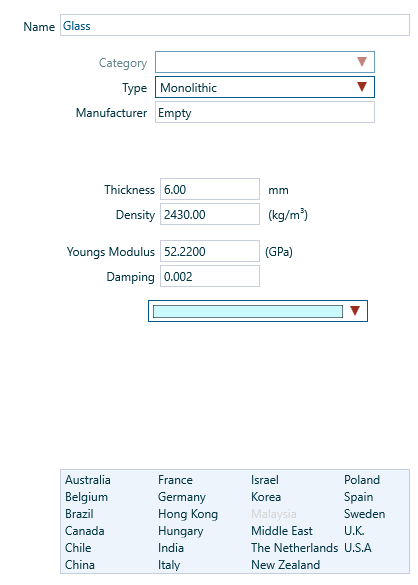Screen dimensions: 418x585
Task: Select France in the country list
Action: click(175, 480)
